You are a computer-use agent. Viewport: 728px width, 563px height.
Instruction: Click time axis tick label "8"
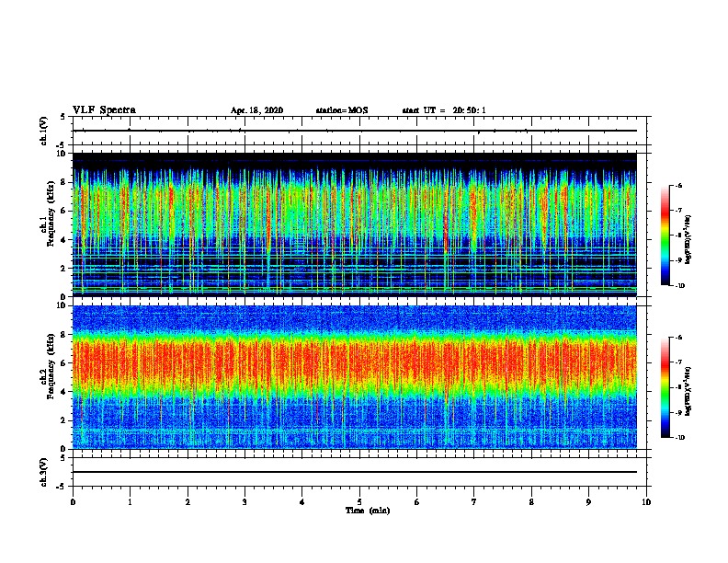[x=531, y=502]
